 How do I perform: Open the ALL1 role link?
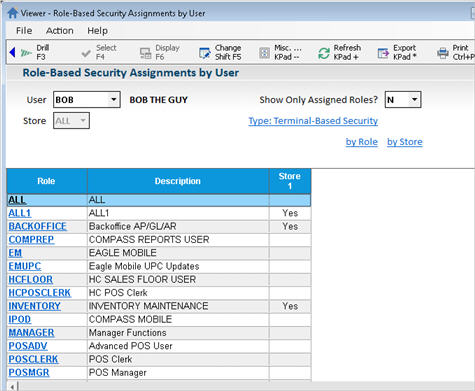point(20,213)
